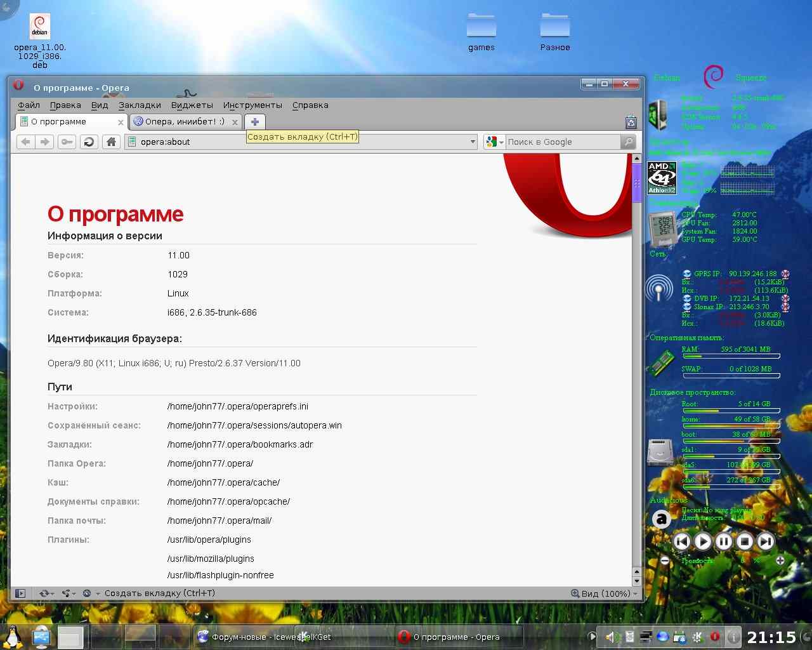Open the Справка menu
Image resolution: width=812 pixels, height=650 pixels.
(310, 105)
